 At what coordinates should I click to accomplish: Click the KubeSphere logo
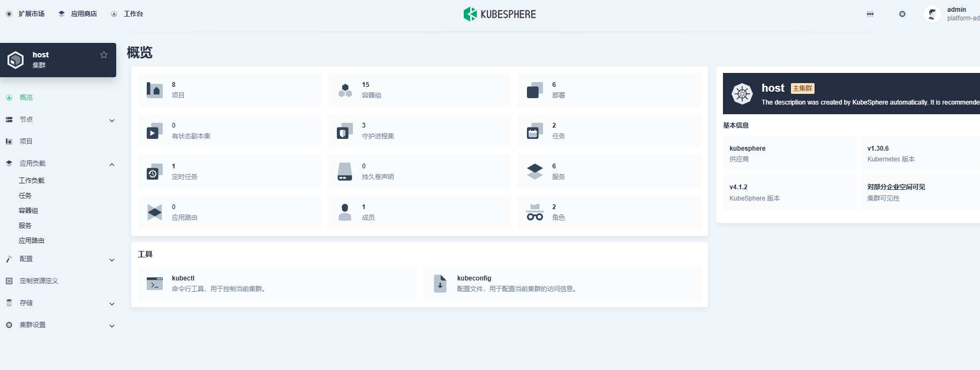click(x=500, y=14)
